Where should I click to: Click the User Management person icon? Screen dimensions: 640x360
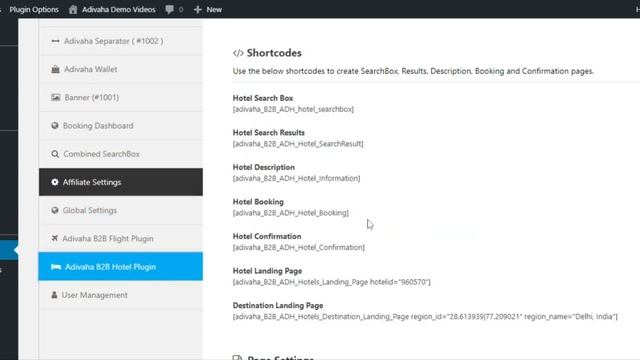(54, 295)
